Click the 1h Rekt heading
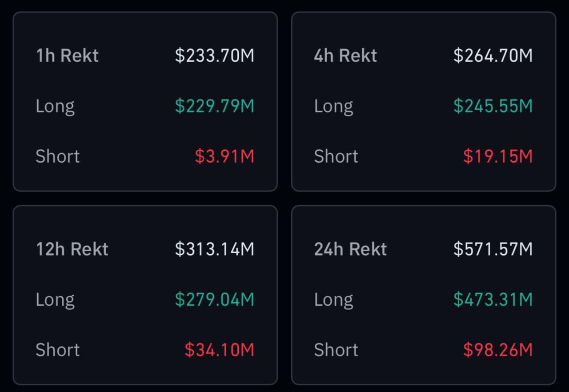Image resolution: width=569 pixels, height=392 pixels. (67, 56)
